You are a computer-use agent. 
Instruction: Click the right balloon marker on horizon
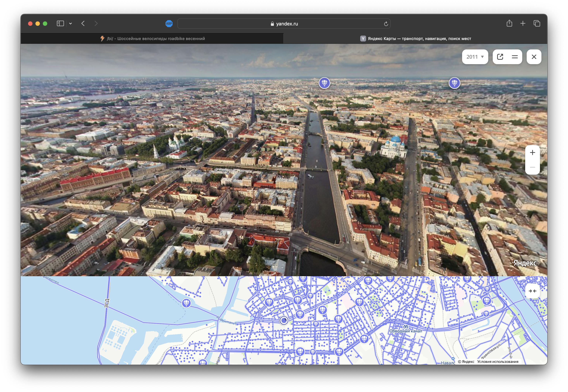click(454, 83)
